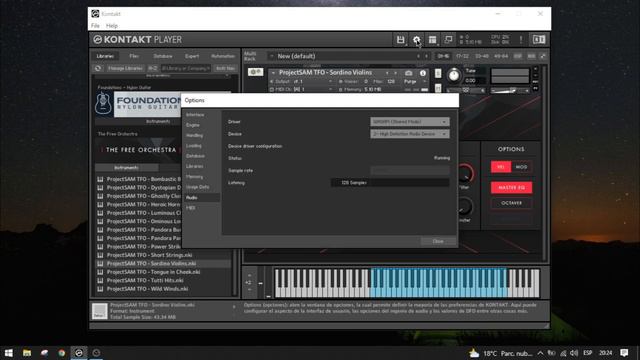Click the Tune knob on instrument header

(454, 76)
